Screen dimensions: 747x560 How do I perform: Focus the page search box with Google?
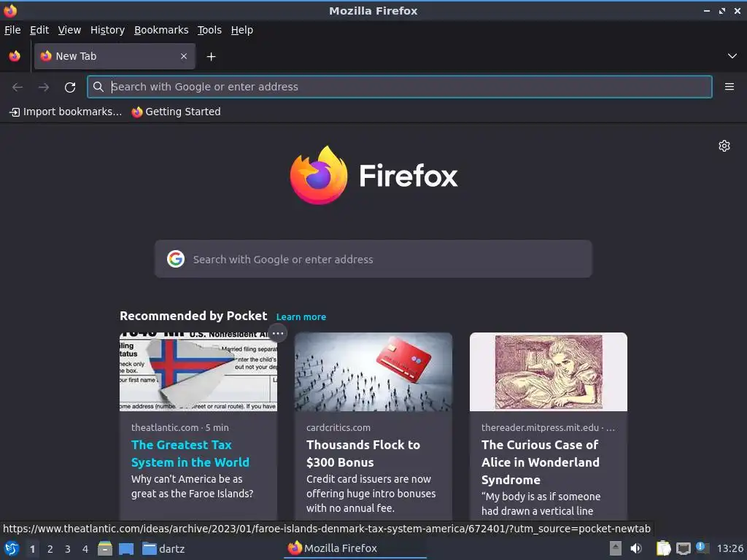point(373,259)
